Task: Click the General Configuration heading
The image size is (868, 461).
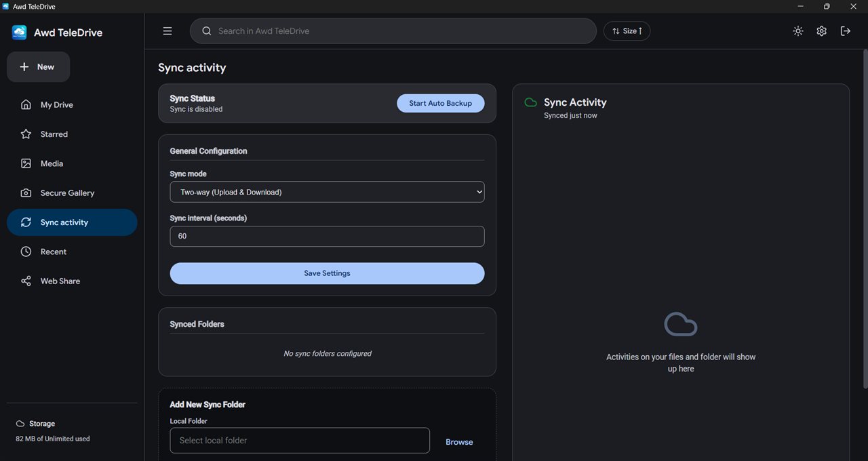Action: tap(208, 151)
